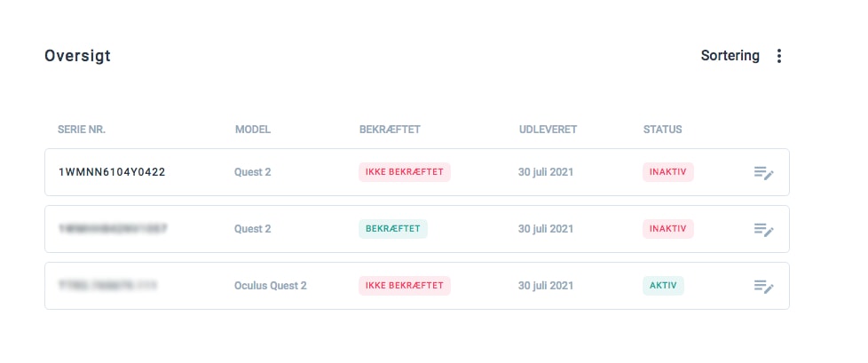Click the UDLEVERET column header

[548, 130]
